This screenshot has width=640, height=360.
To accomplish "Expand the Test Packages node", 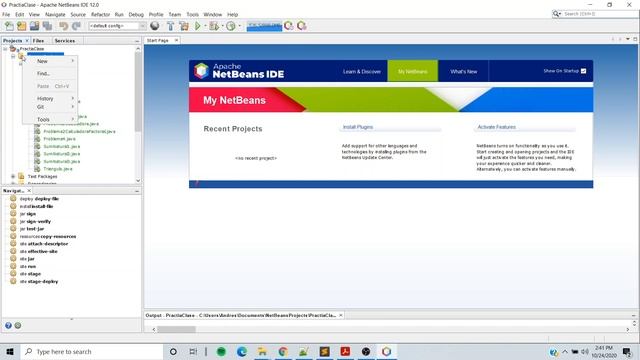I will pyautogui.click(x=13, y=176).
